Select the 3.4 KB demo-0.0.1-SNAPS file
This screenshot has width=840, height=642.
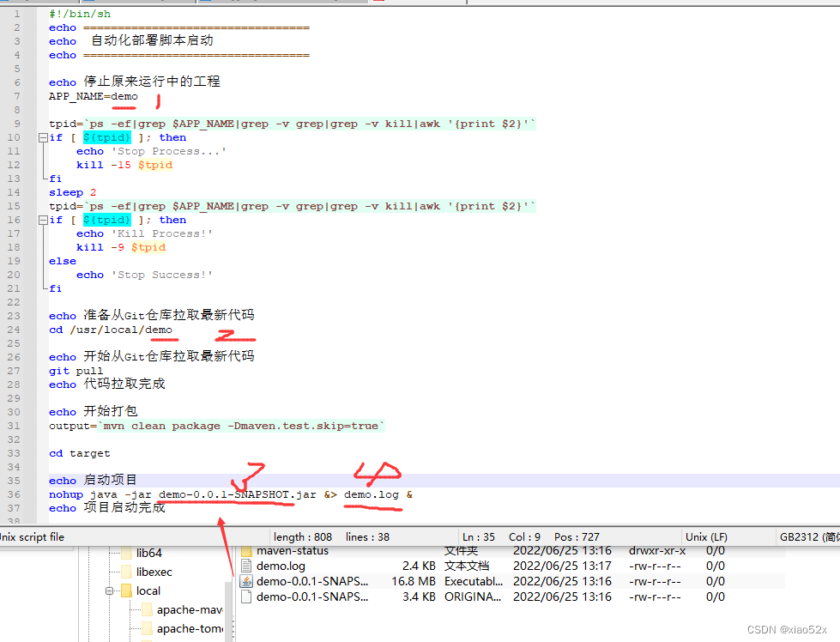click(x=312, y=597)
